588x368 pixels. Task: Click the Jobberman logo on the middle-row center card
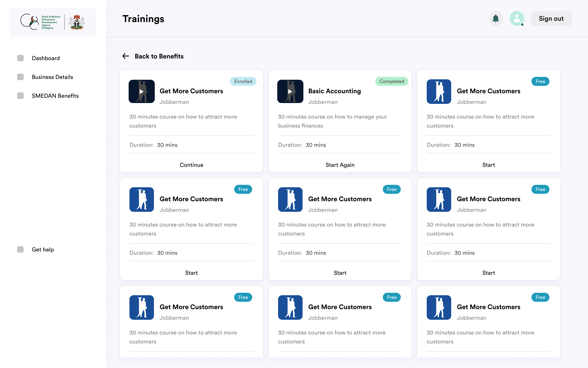[290, 200]
